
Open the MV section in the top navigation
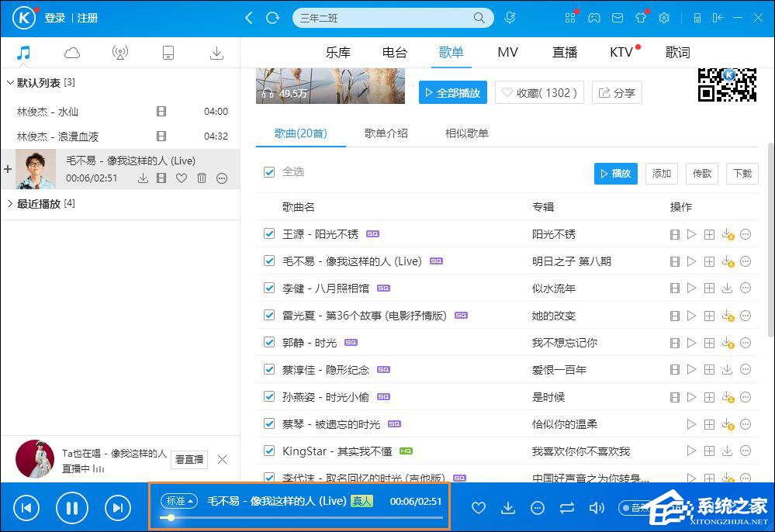tap(507, 52)
